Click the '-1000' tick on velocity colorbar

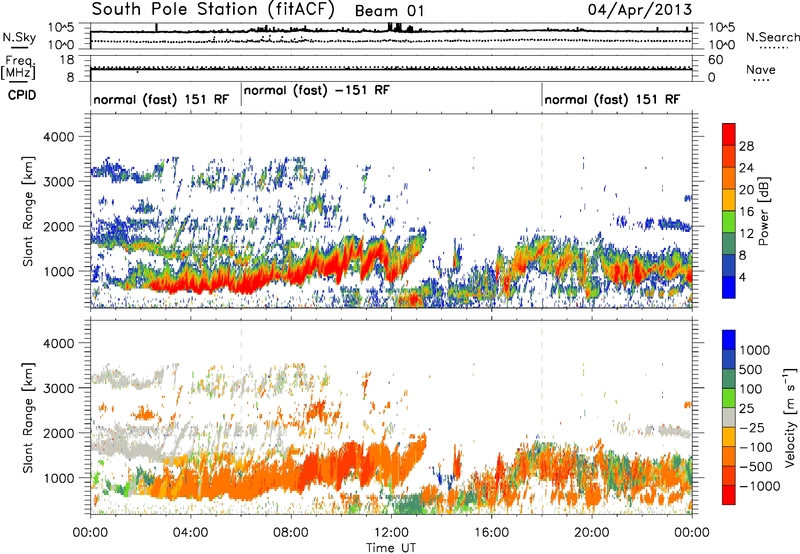[x=760, y=486]
